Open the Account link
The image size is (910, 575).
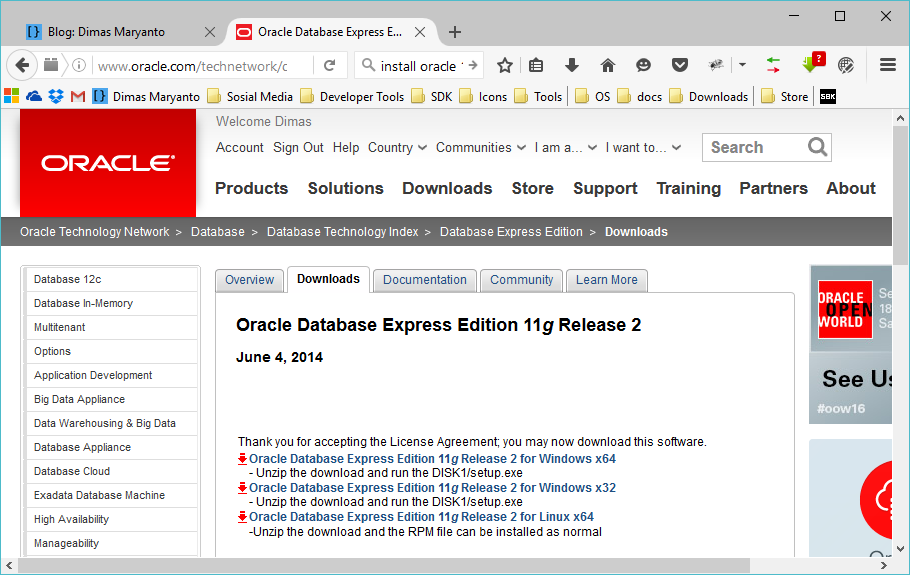tap(240, 148)
